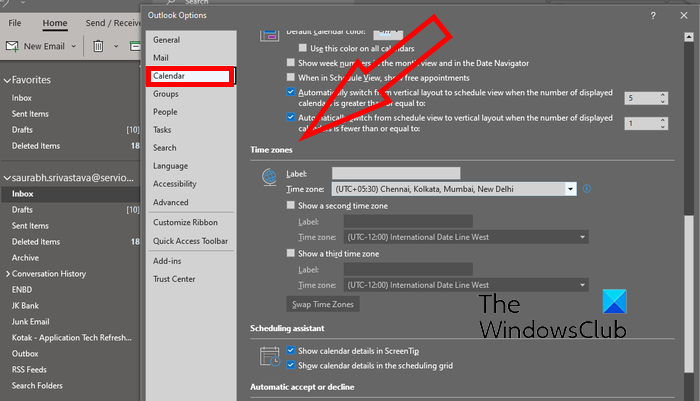Click the time zone info icon
This screenshot has height=401, width=700.
[x=587, y=189]
